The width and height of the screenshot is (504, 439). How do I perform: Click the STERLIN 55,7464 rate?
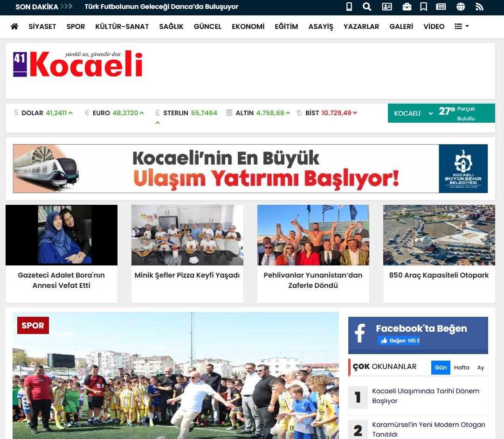point(190,113)
